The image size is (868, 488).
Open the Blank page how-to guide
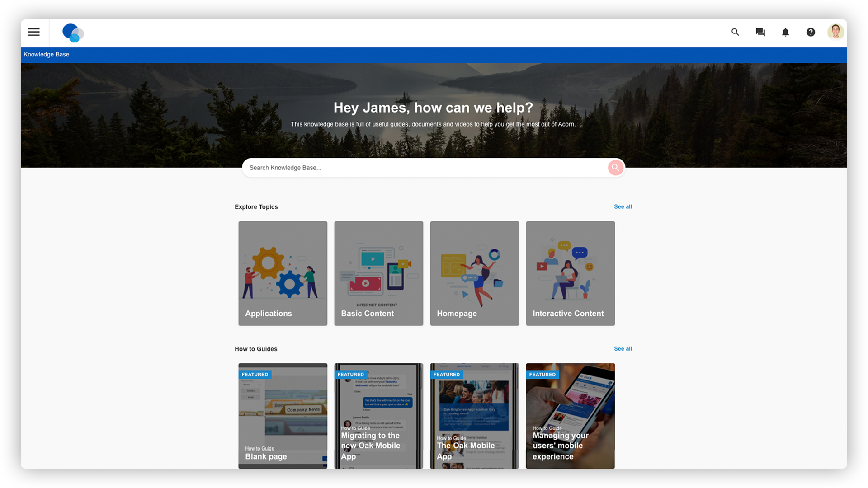coord(283,416)
